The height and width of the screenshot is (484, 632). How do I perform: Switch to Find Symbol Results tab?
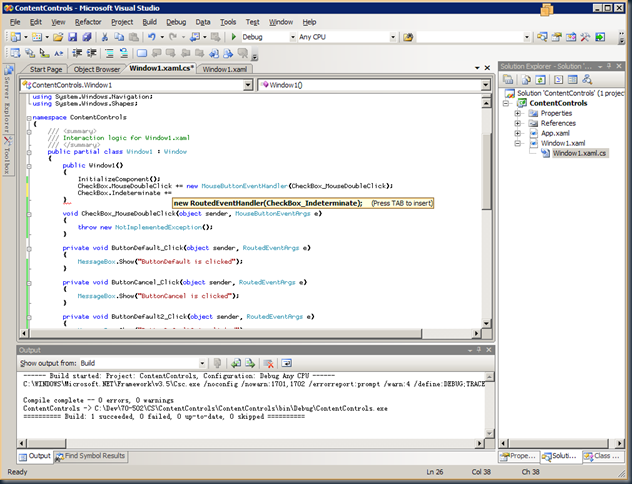(92, 456)
